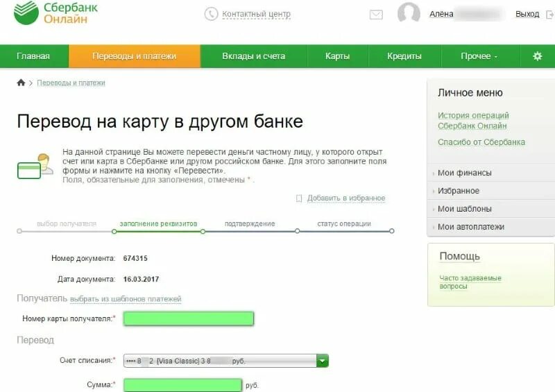Open the Счет списания account dropdown
The image size is (555, 392).
pos(226,361)
